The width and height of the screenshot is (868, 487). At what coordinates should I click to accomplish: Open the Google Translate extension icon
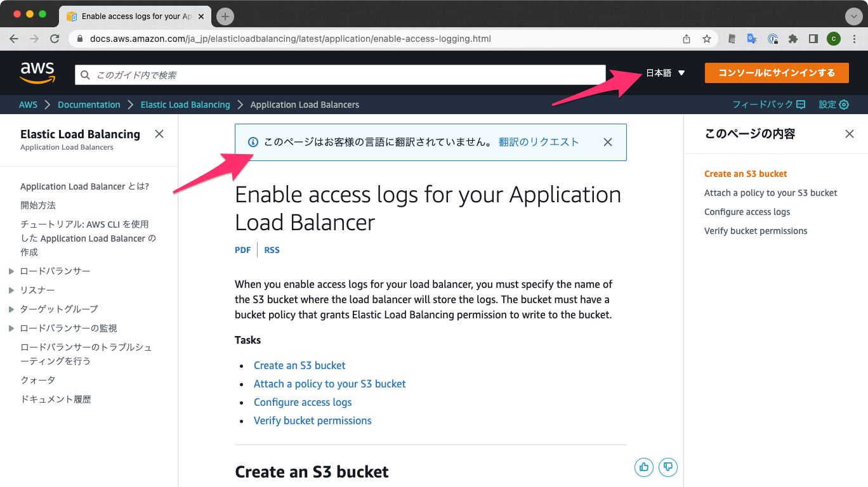click(752, 39)
